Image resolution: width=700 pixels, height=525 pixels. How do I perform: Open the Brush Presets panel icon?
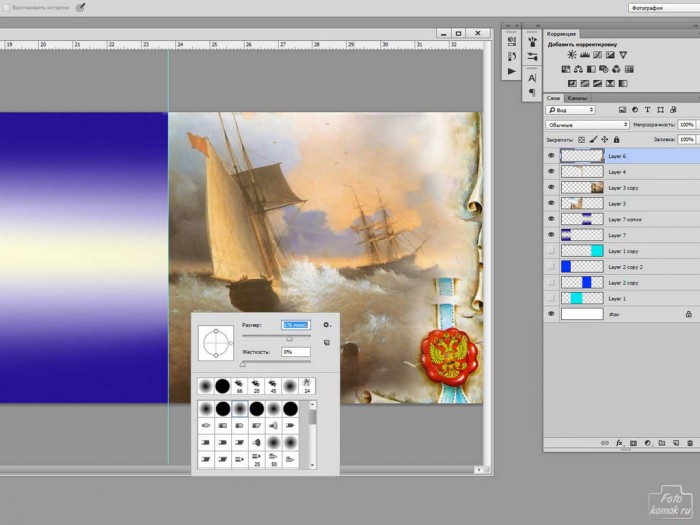pos(532,57)
